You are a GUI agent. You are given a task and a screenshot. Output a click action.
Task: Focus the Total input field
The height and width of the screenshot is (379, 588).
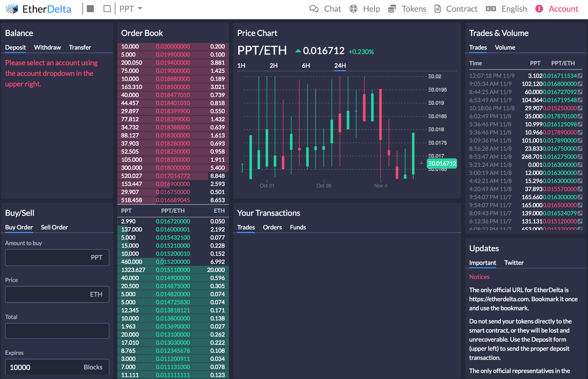coord(57,331)
